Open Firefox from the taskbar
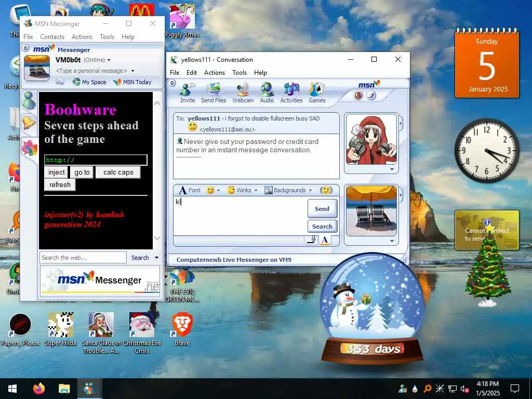This screenshot has width=532, height=399. click(x=39, y=389)
